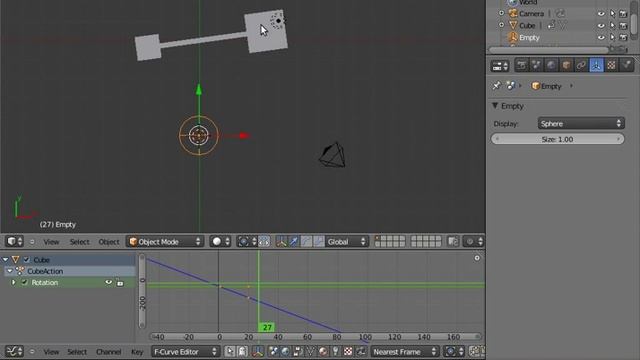Screen dimensions: 640x360
Task: Toggle Camera visibility eye in outliner
Action: click(x=601, y=13)
